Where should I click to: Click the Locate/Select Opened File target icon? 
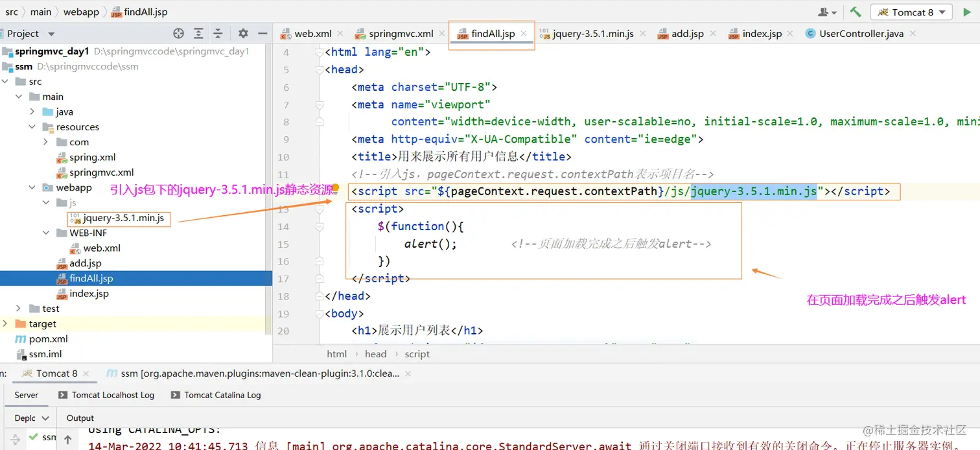point(179,34)
